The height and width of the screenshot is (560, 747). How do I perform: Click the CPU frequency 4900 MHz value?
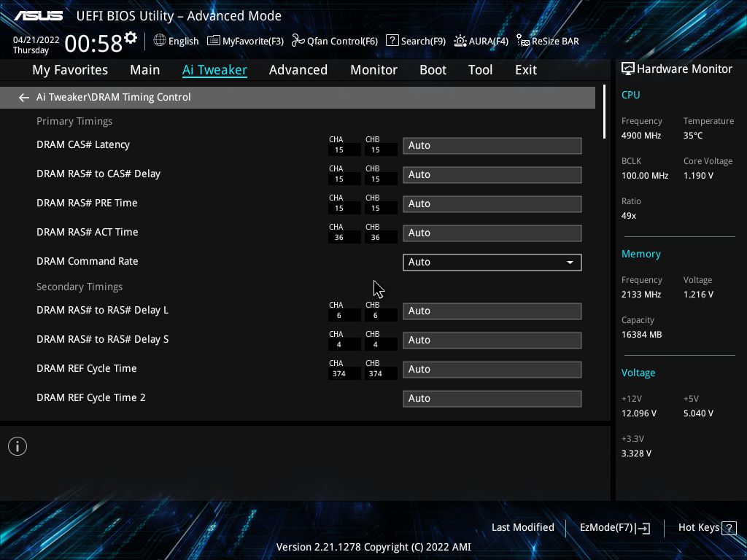tap(640, 136)
